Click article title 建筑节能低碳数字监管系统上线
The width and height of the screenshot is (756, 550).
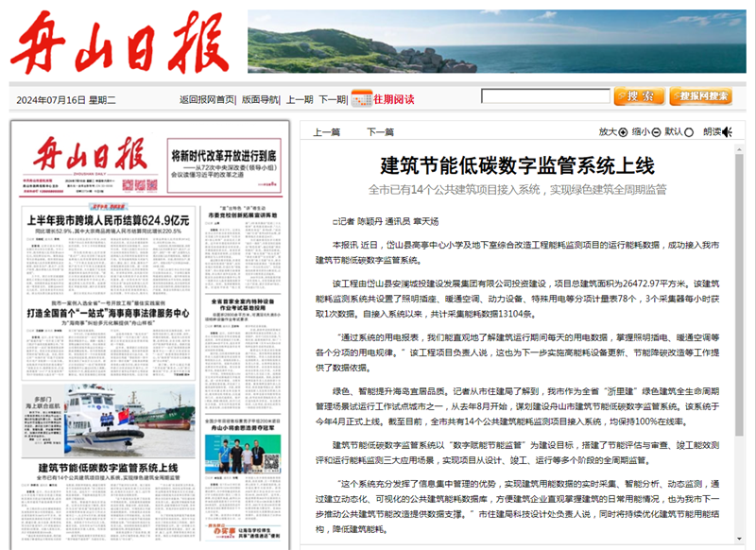pyautogui.click(x=517, y=165)
